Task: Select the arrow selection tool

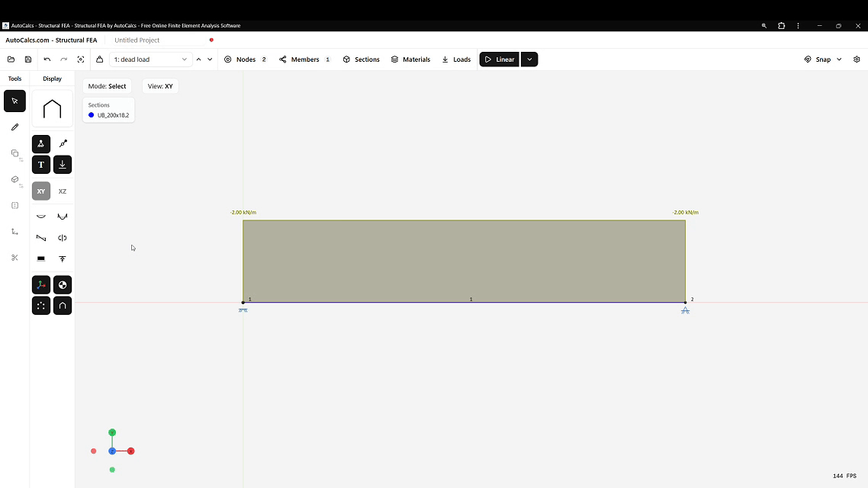Action: [14, 101]
